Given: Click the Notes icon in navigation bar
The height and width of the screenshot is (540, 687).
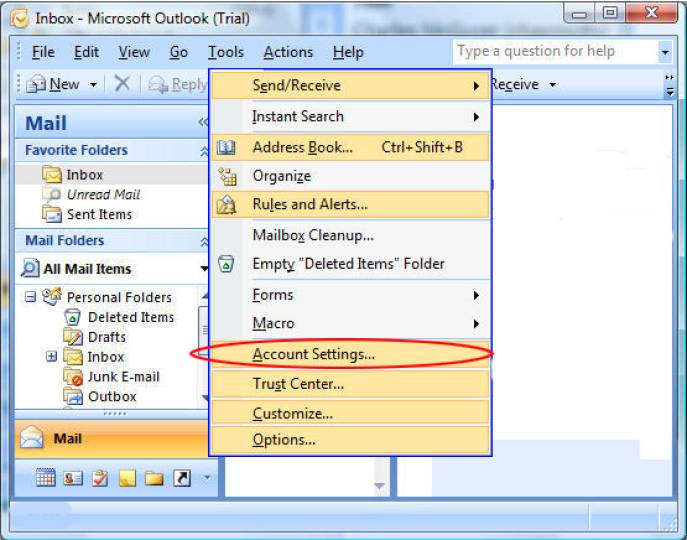Looking at the screenshot, I should 127,478.
